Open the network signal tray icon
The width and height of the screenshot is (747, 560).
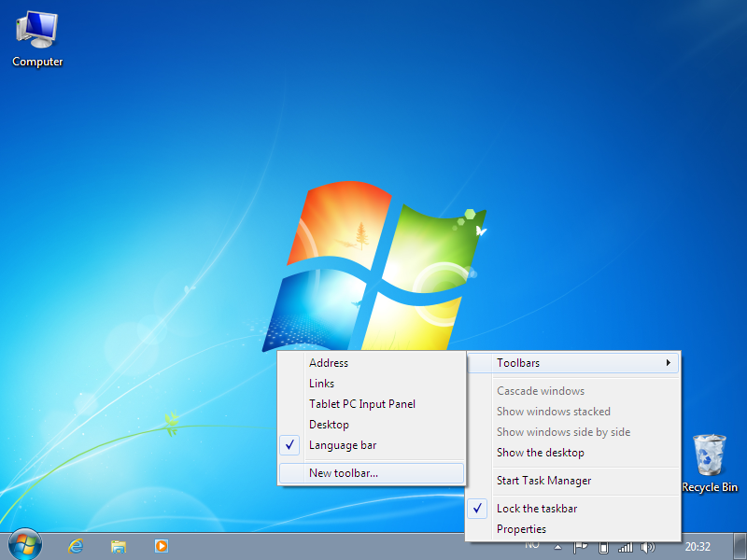pyautogui.click(x=625, y=548)
